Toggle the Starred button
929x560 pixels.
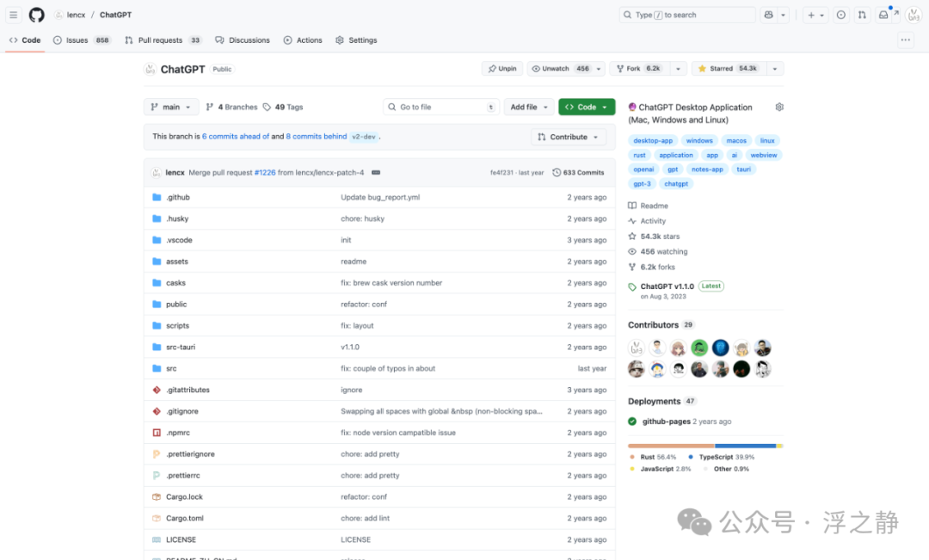coord(729,69)
